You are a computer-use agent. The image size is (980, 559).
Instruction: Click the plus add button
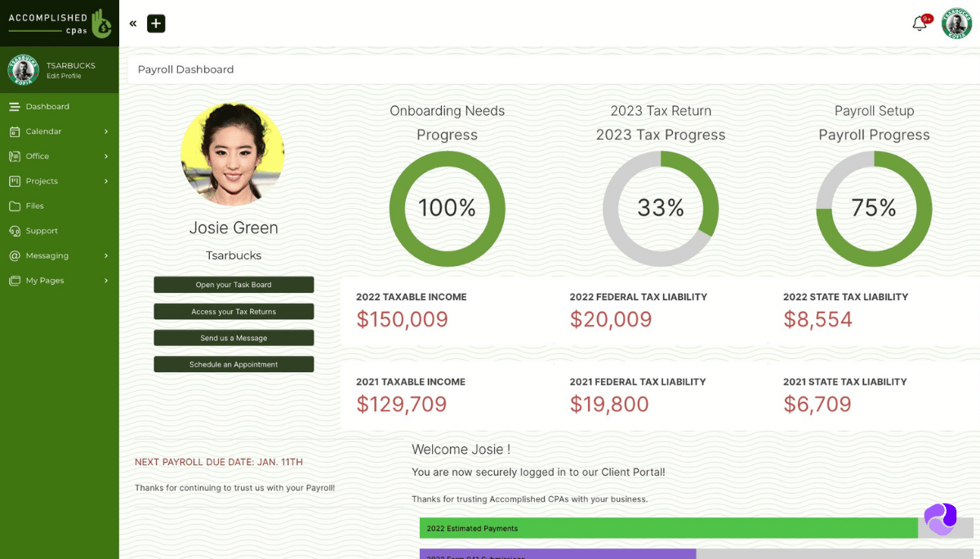coord(156,24)
